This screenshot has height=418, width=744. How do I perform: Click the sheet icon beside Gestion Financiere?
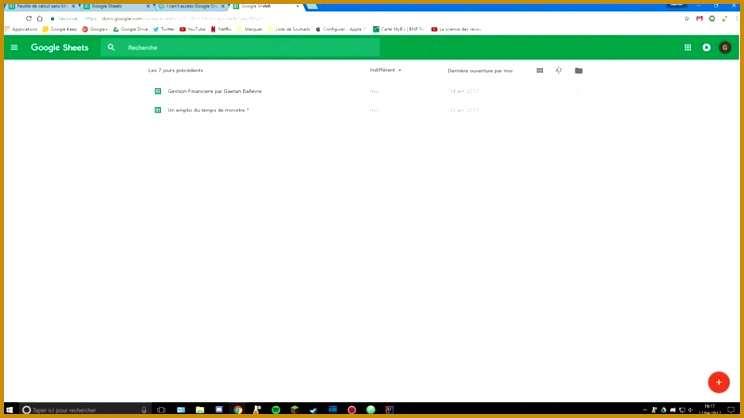tap(158, 91)
